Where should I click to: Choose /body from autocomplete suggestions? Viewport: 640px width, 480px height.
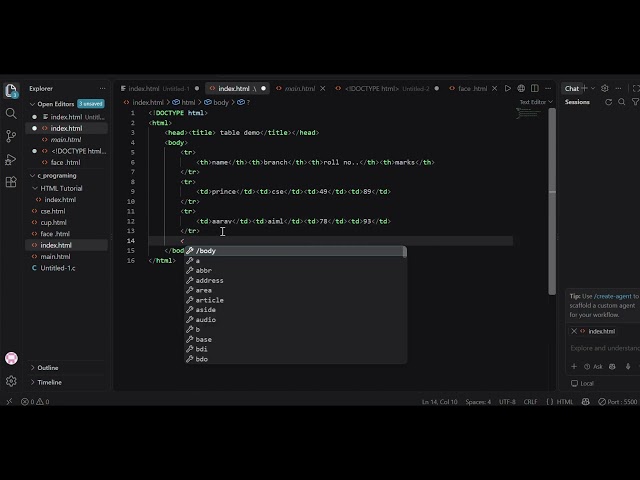(295, 251)
